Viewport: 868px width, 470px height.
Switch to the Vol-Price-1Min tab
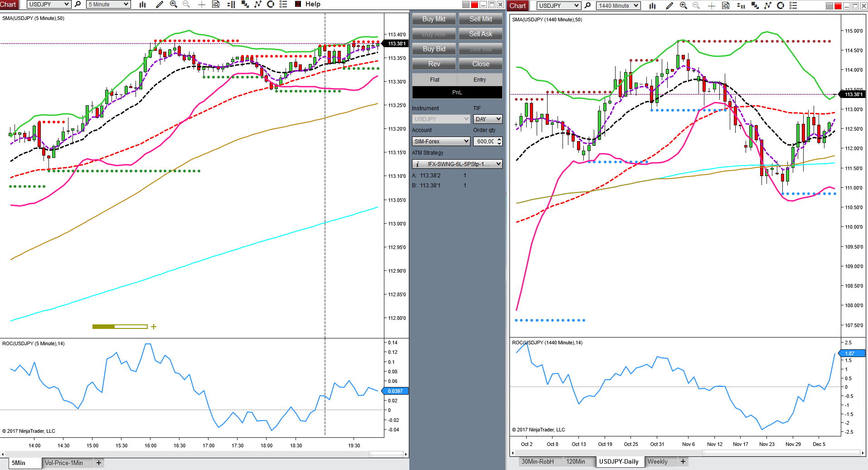(64, 463)
